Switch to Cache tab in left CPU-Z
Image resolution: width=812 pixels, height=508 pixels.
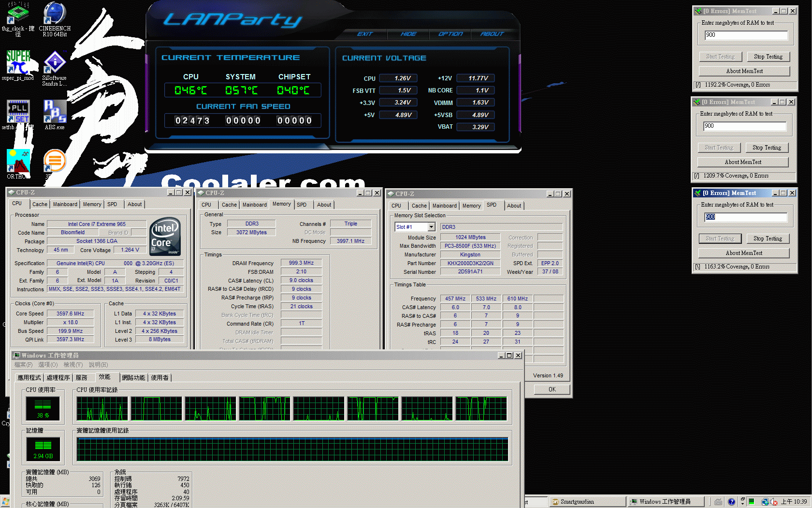tap(40, 204)
